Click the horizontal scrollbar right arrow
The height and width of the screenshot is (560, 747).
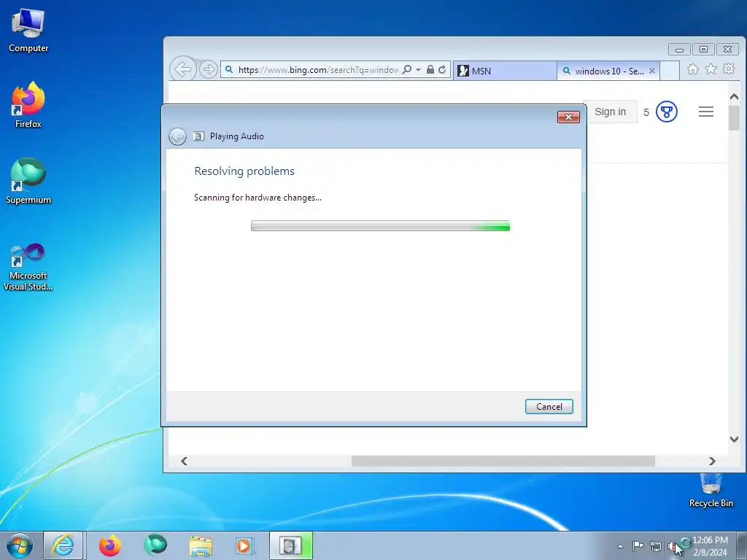tap(712, 461)
